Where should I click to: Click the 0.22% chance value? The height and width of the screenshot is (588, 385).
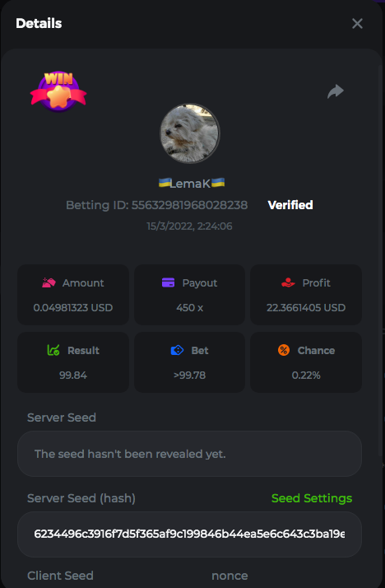[306, 376]
